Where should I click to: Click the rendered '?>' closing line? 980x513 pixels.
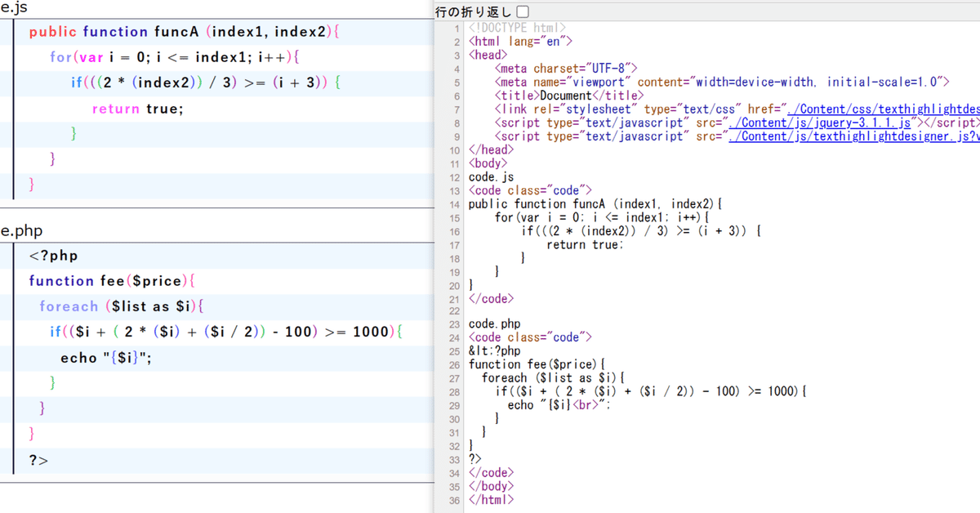(x=38, y=461)
